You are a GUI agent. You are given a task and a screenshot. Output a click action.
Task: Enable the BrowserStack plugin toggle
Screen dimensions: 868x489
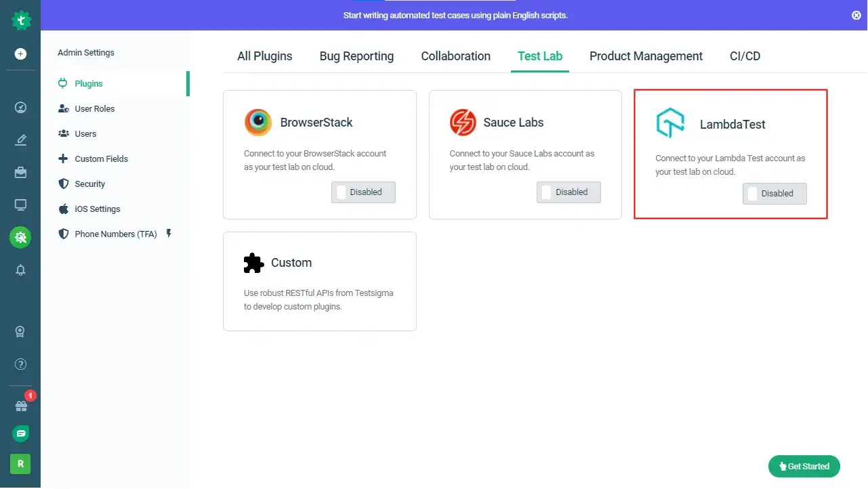363,192
